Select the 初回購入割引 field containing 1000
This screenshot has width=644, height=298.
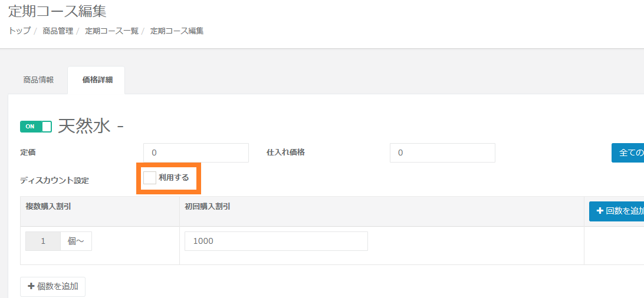(x=276, y=241)
